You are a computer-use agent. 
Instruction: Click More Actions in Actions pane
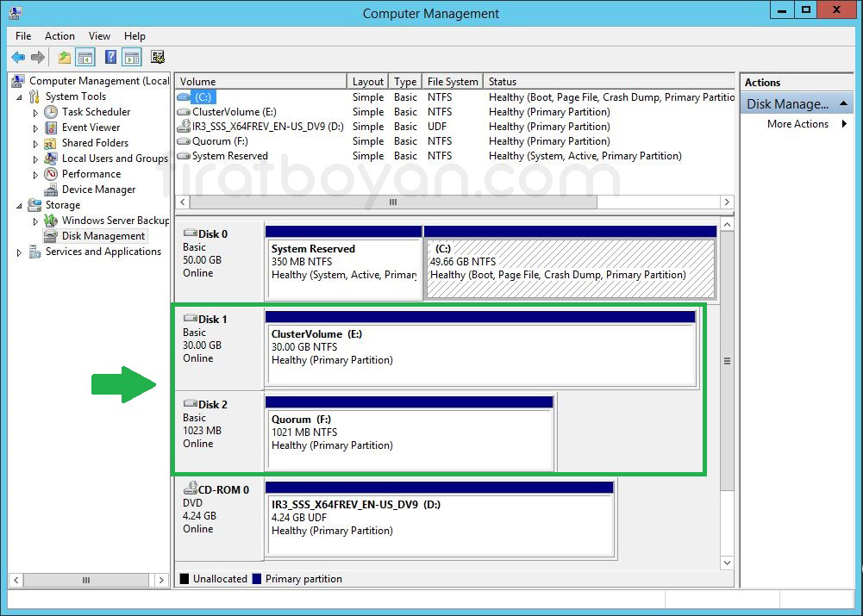(798, 124)
